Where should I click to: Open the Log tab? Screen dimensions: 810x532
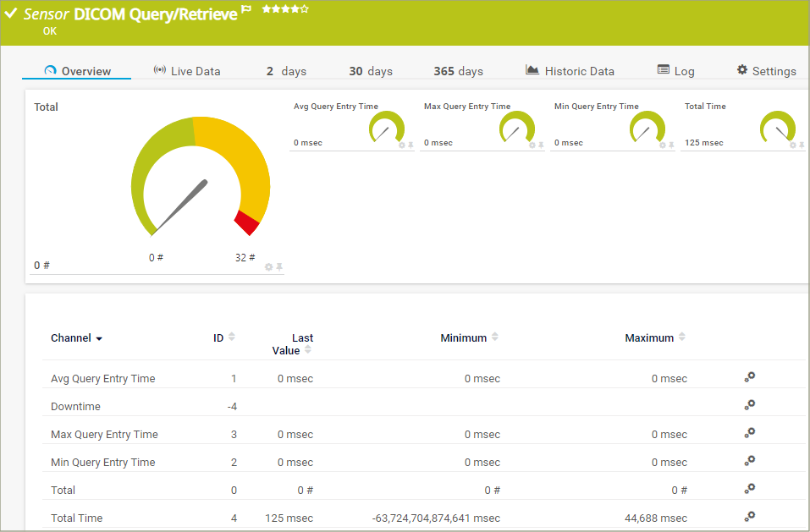(675, 71)
